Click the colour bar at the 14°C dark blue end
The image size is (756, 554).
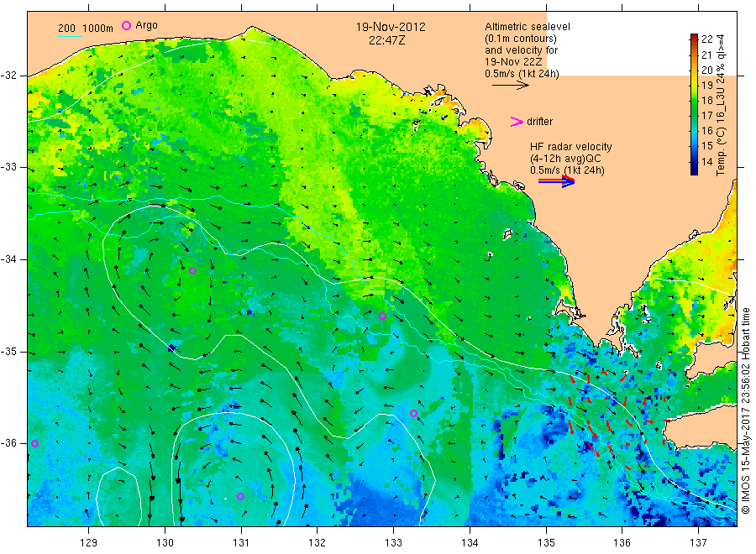pos(694,164)
